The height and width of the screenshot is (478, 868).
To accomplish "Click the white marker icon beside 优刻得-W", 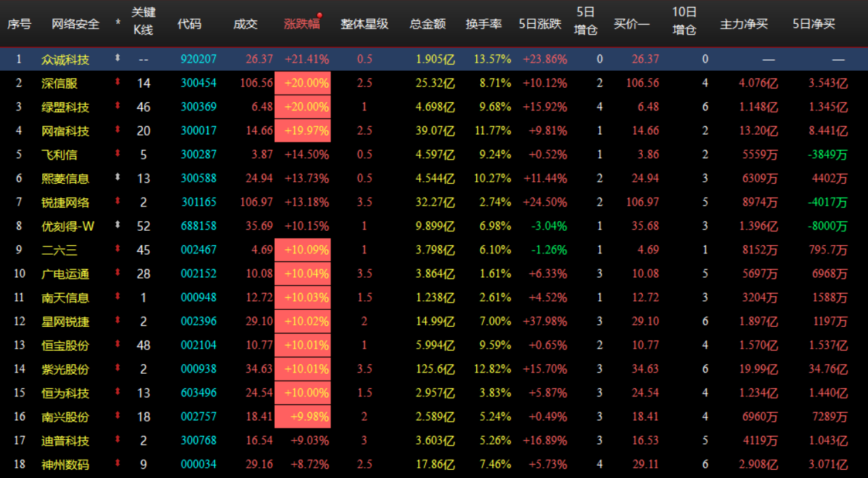I will [118, 225].
